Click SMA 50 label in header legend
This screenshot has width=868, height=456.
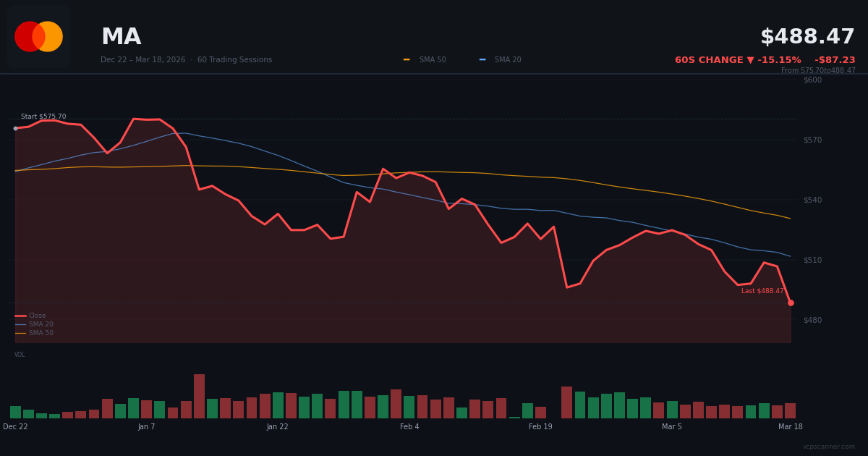coord(433,60)
